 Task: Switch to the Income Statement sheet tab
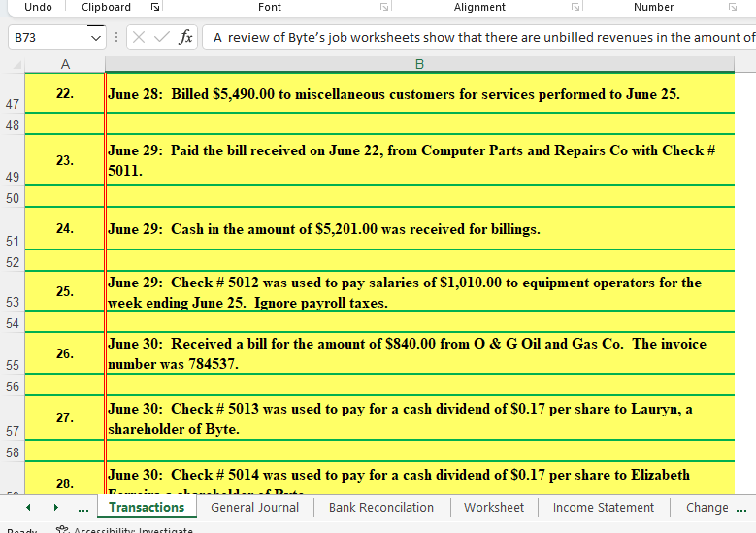[x=604, y=507]
